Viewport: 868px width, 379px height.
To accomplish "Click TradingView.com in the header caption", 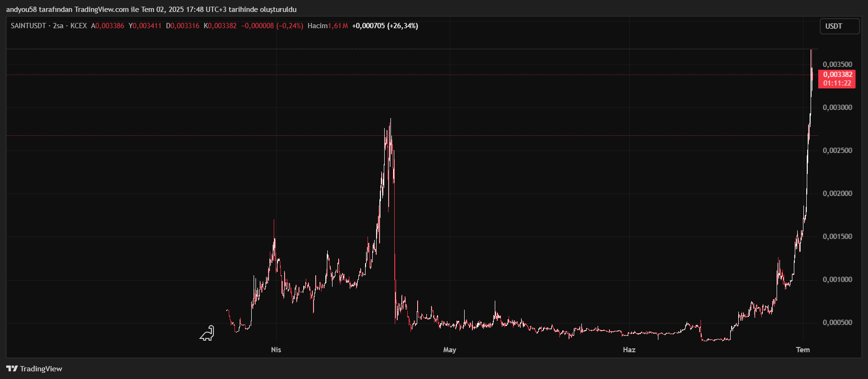I will tap(102, 10).
